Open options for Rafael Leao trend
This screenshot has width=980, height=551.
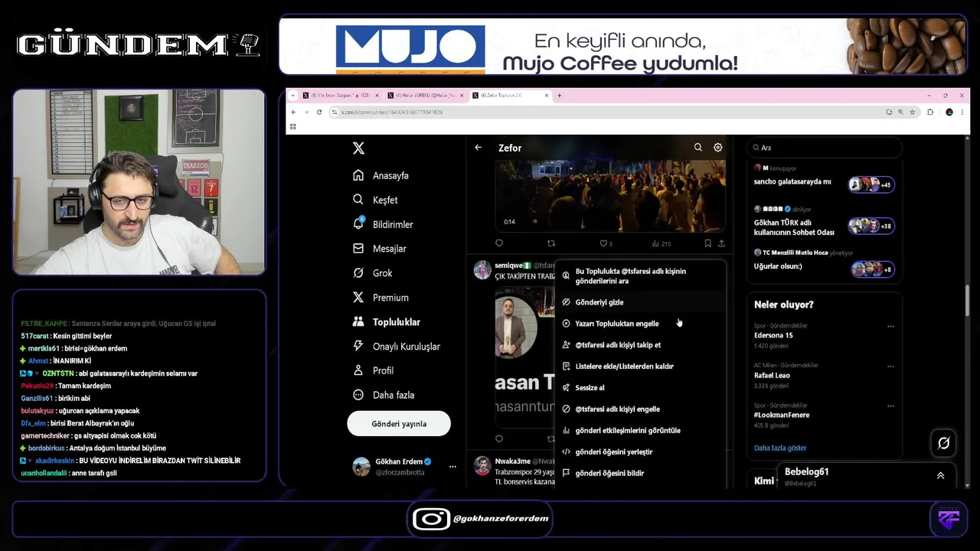tap(890, 366)
